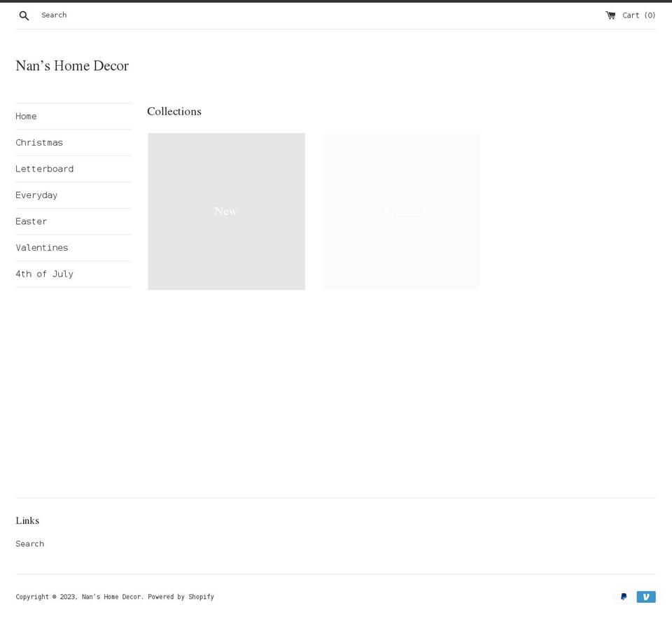Screen dimensions: 672x619
Task: Click the PayPal payment icon in the footer
Action: [622, 597]
